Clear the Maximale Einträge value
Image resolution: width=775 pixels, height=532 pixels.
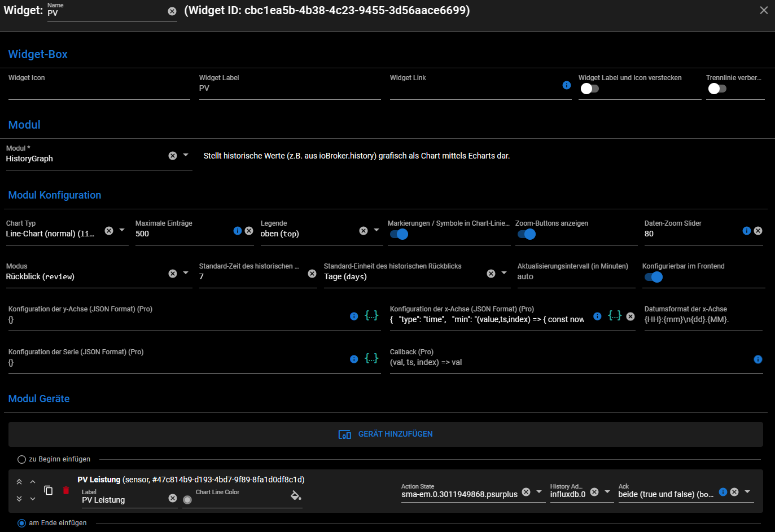tap(249, 231)
